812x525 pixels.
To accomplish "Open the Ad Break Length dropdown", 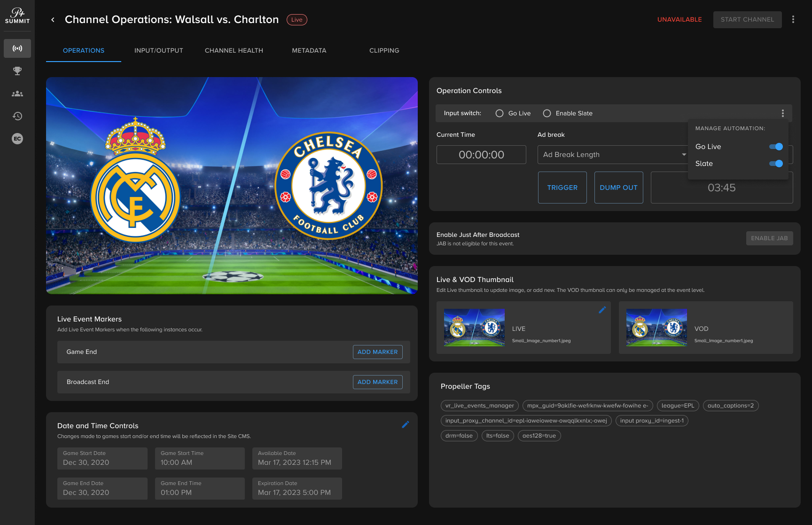I will pyautogui.click(x=613, y=155).
